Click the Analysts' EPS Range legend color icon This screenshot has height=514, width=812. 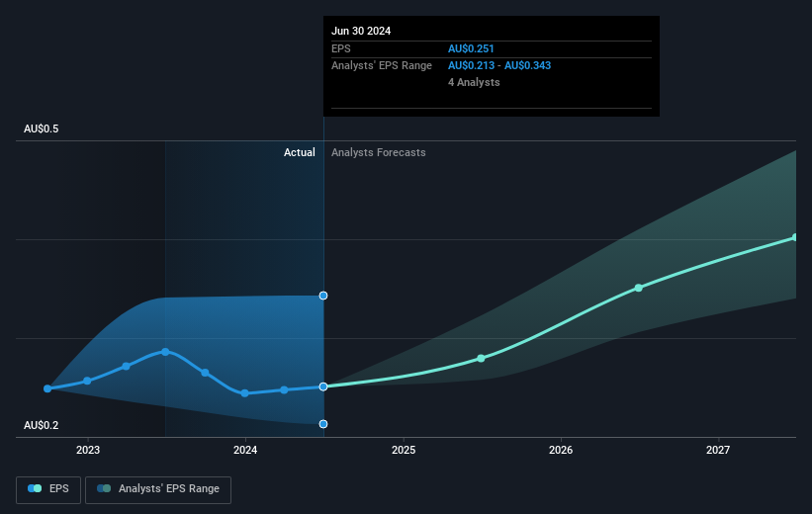coord(104,488)
